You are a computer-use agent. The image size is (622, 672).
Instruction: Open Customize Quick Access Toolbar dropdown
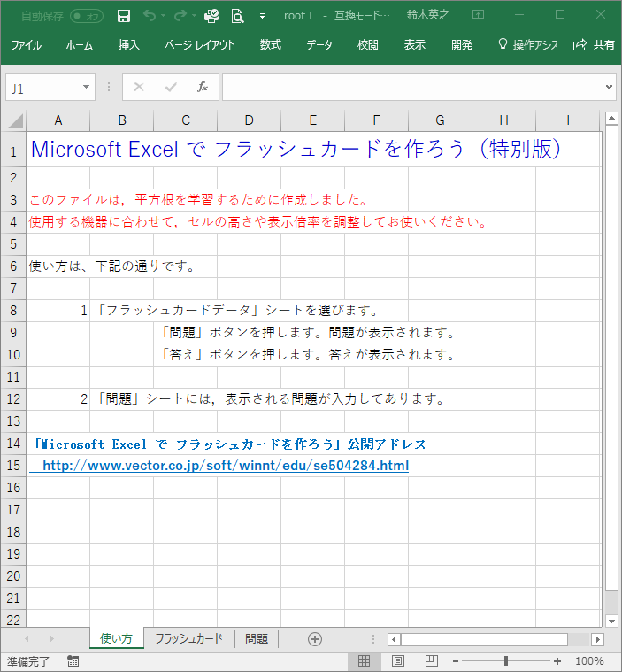click(x=262, y=15)
